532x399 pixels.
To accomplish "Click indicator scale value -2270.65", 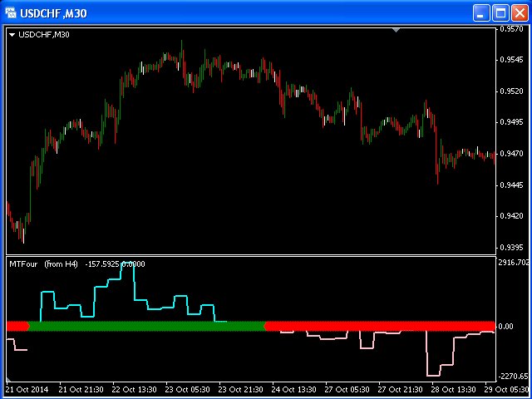I will 514,377.
